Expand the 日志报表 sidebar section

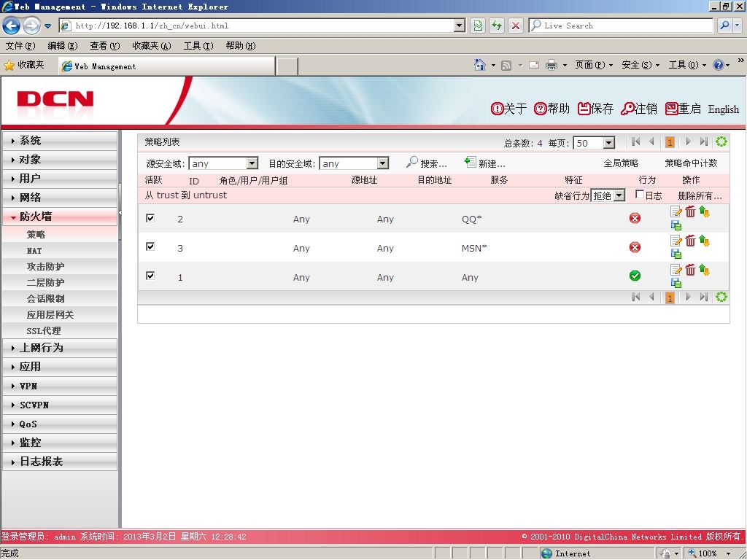60,462
